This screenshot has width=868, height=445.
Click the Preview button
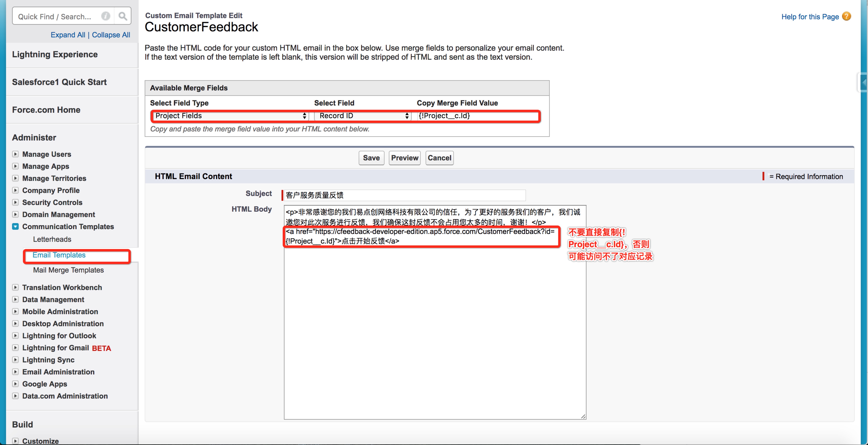click(x=404, y=158)
